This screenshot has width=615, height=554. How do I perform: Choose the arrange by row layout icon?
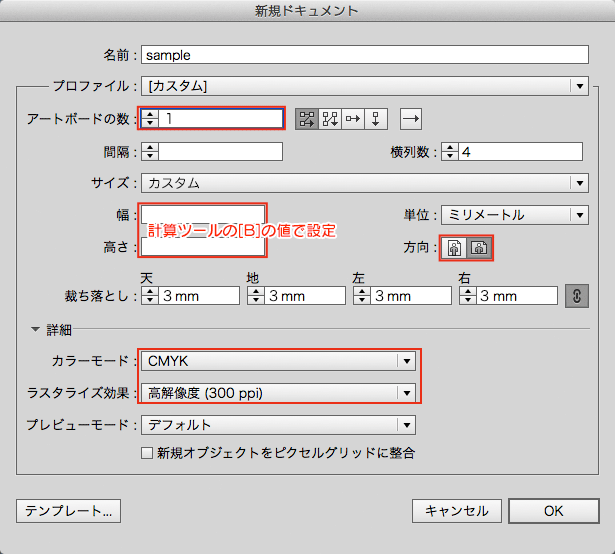352,118
